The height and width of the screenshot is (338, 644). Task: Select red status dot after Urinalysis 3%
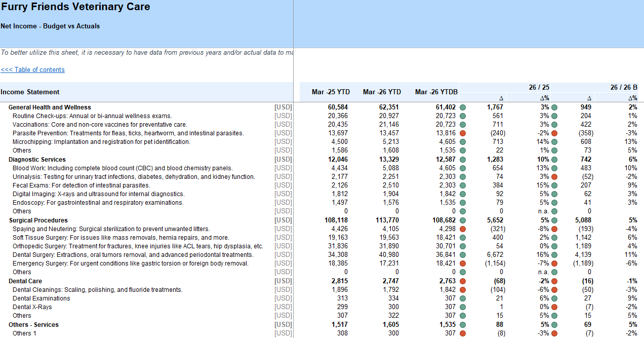[554, 177]
